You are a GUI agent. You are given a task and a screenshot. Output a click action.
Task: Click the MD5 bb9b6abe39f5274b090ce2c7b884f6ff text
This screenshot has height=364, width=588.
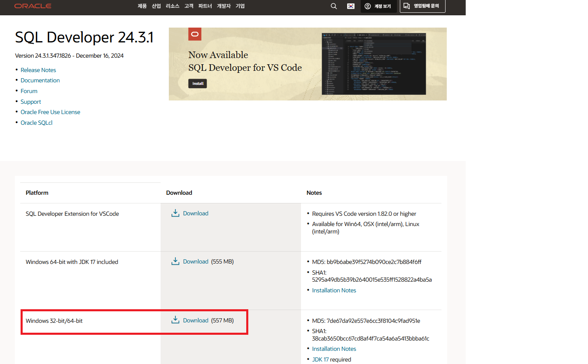(x=366, y=262)
